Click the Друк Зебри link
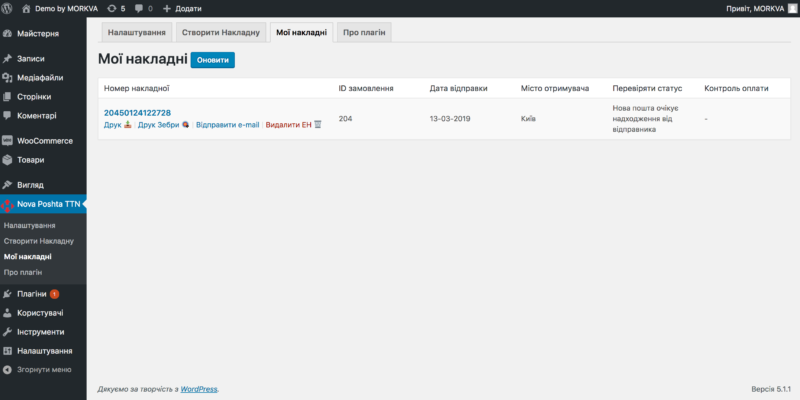Screen dimensions: 800x400 [159, 124]
